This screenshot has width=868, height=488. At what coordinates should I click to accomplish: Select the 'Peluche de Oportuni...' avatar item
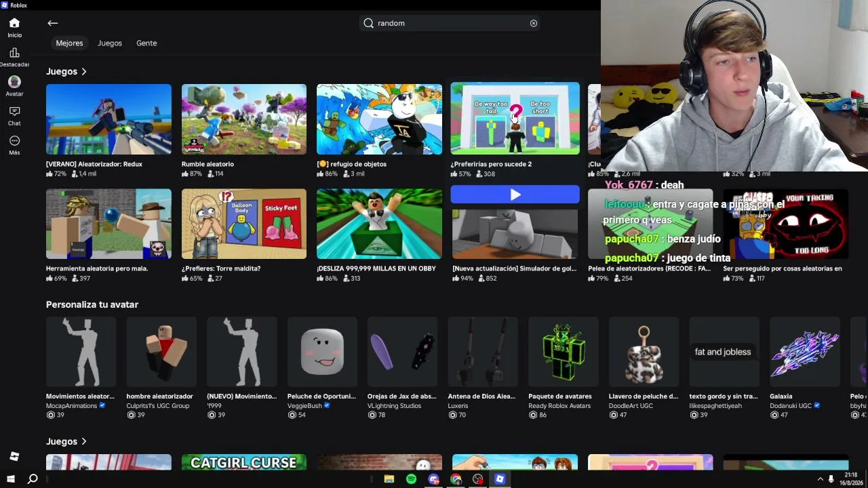(x=322, y=352)
